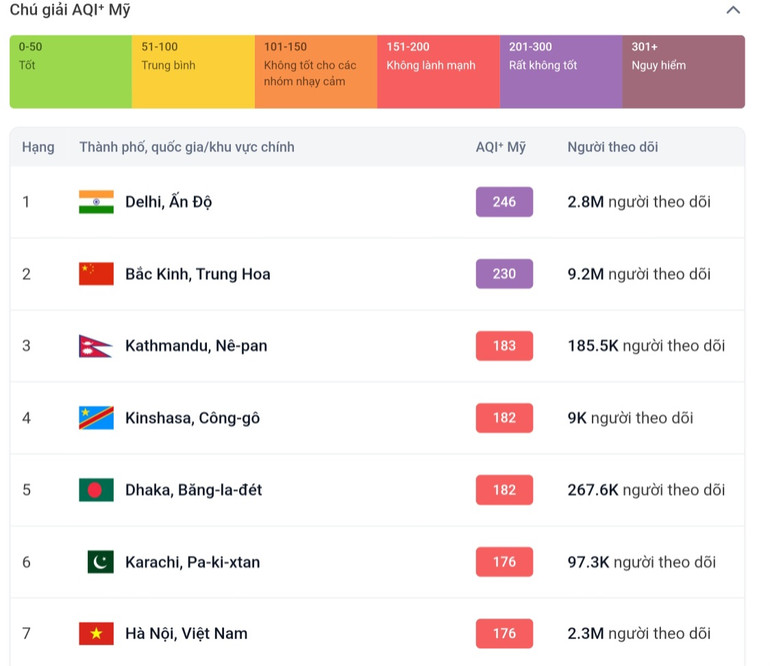Click the Bangladesh flag icon
The image size is (770, 666).
coord(96,490)
